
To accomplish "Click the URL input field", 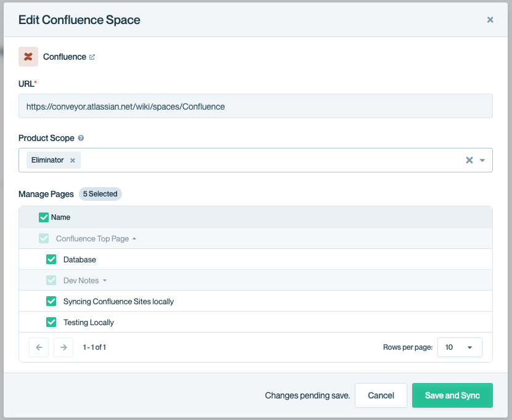I will tap(256, 106).
